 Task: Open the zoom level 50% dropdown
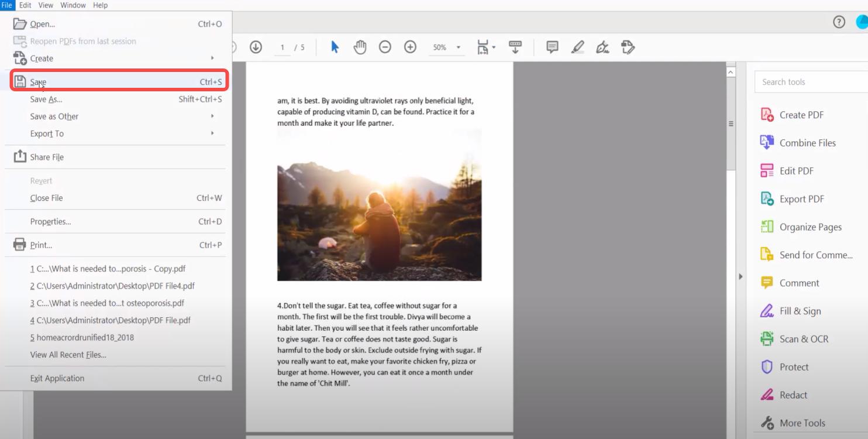458,47
